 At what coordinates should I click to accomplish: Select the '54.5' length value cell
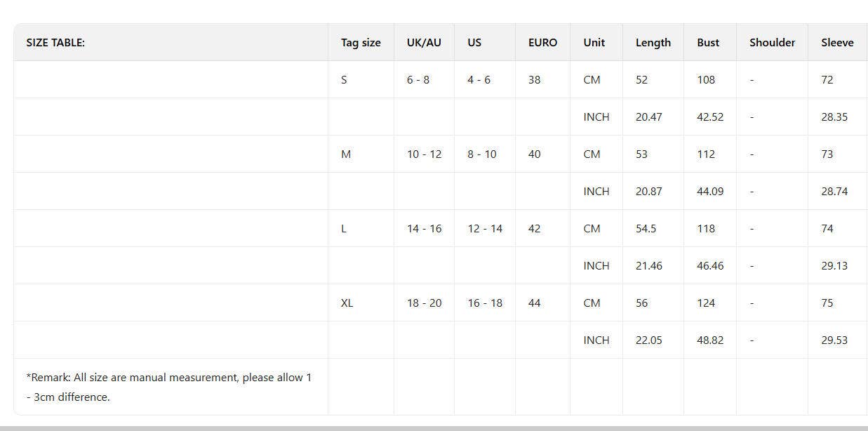(x=646, y=229)
